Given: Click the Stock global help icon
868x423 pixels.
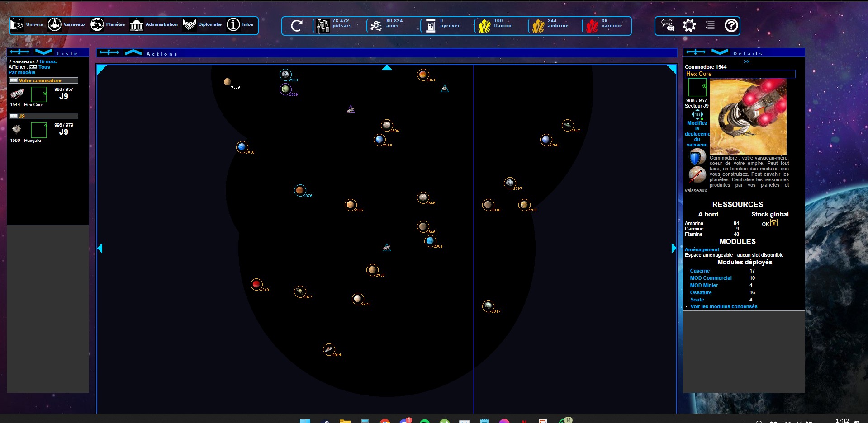Looking at the screenshot, I should pos(774,223).
